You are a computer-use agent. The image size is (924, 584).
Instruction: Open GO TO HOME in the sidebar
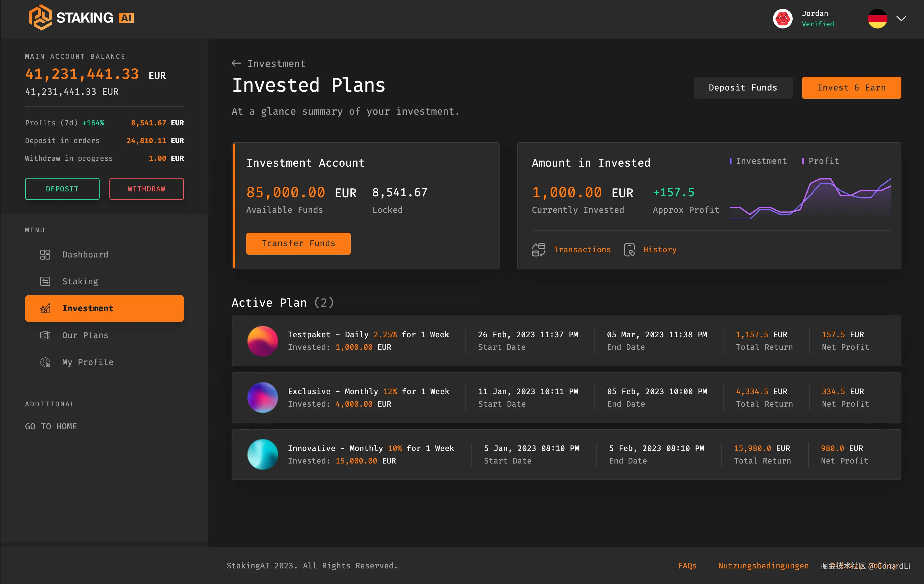[x=51, y=426]
